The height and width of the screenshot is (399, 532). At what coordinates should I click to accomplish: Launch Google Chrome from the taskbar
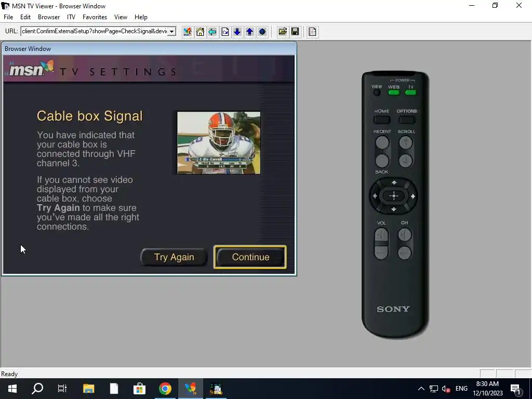165,389
